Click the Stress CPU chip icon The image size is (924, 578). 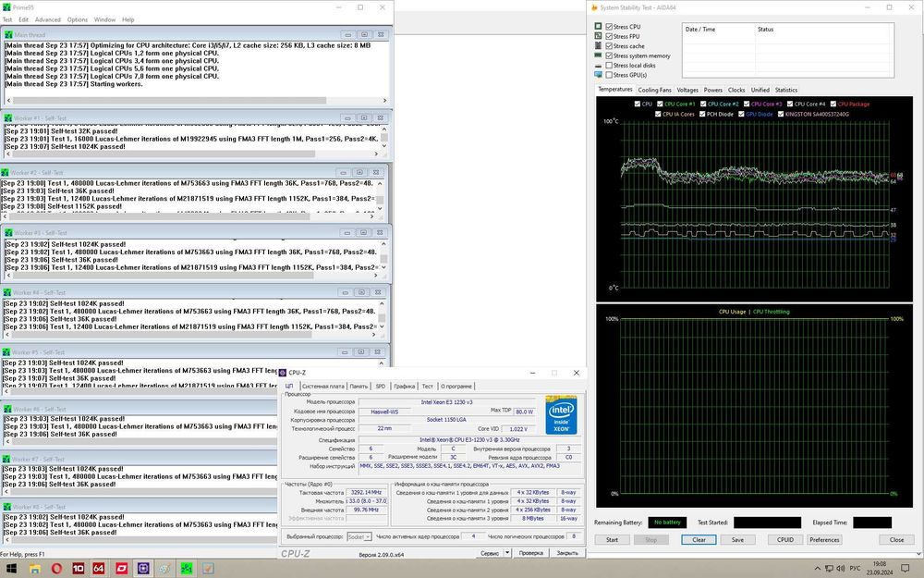[x=598, y=27]
